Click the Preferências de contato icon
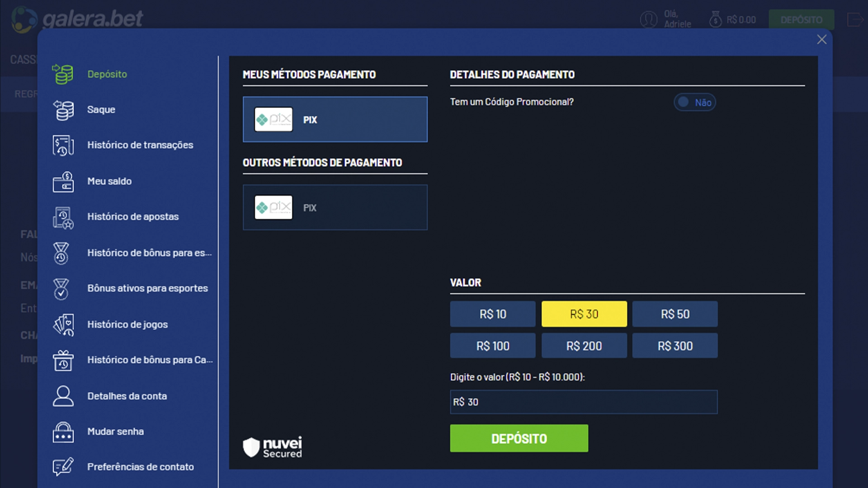Screen dimensions: 868x488 [63, 467]
